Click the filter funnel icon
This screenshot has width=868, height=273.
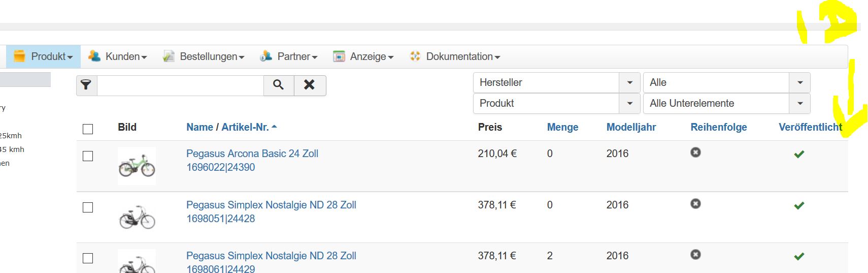[x=86, y=85]
